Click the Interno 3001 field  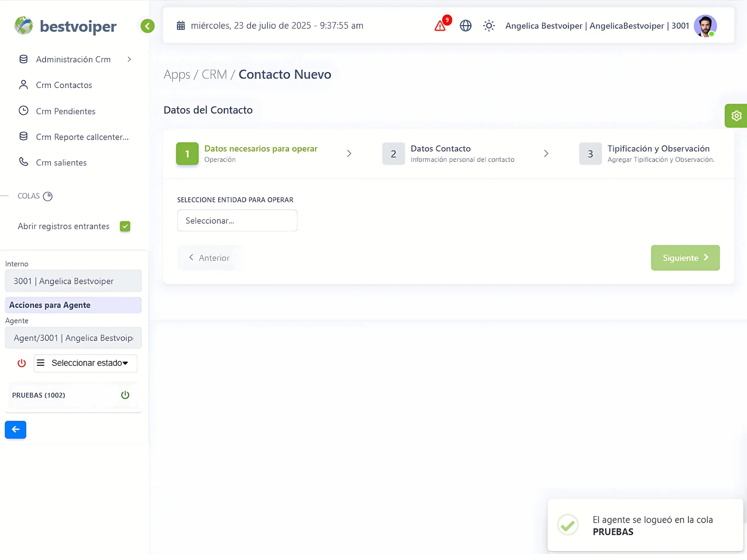(73, 281)
